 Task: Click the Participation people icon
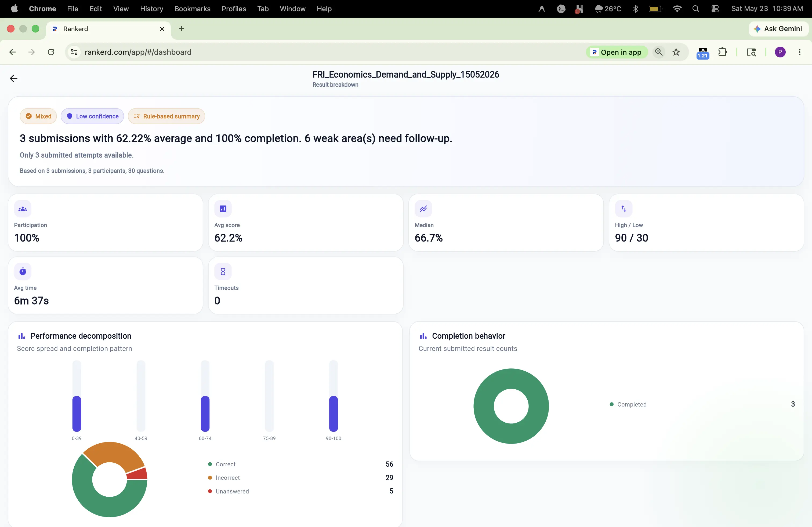[23, 208]
